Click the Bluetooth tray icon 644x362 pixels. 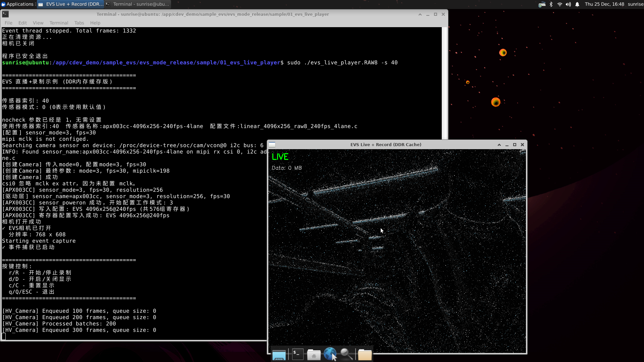coord(551,4)
